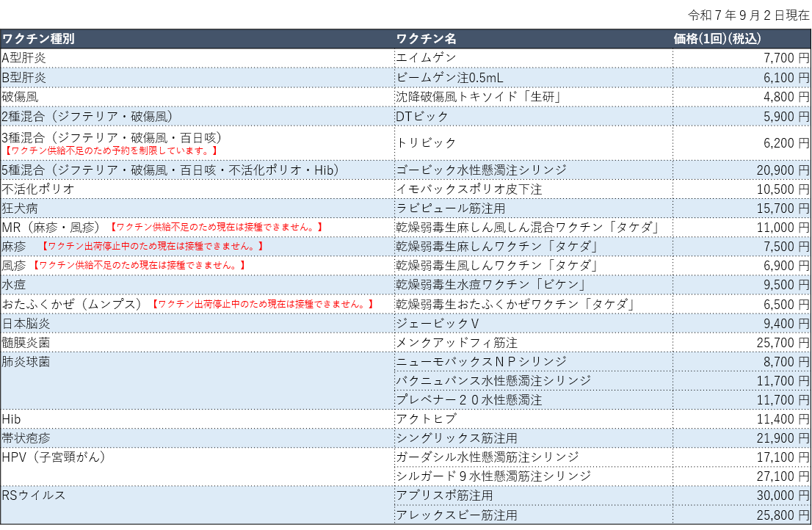Image resolution: width=812 pixels, height=530 pixels.
Task: Click メンクアッドフィ筋注 vaccine name
Action: pos(457,343)
